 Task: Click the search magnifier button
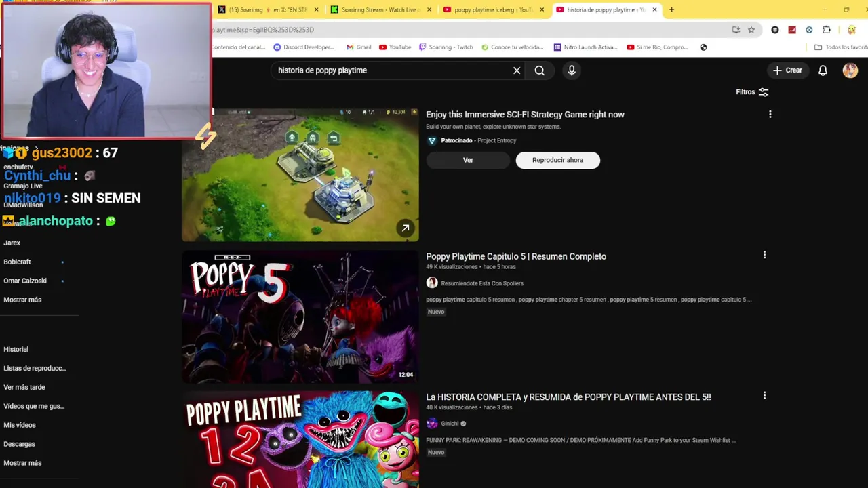540,70
